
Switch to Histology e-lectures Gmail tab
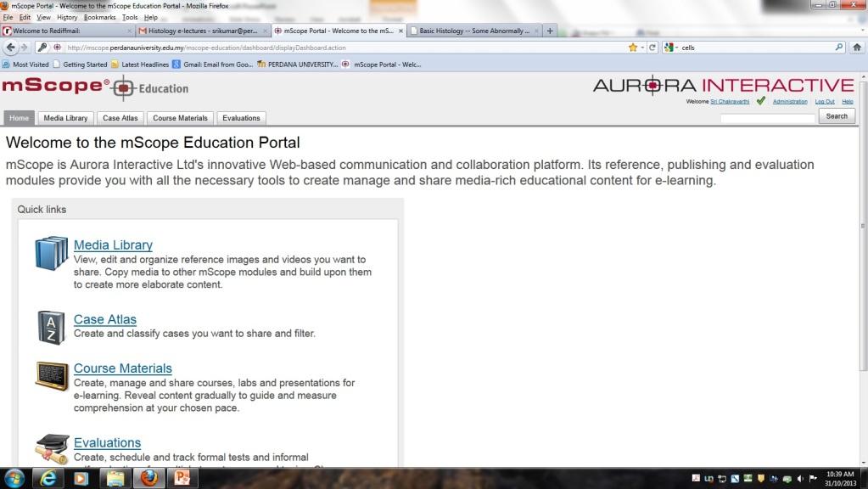click(x=203, y=31)
